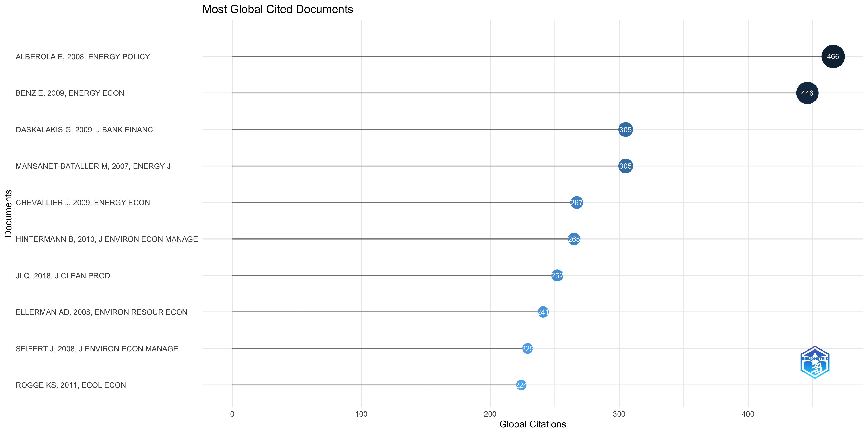Click the Most Global Cited Documents title
The image size is (868, 434).
pyautogui.click(x=277, y=9)
